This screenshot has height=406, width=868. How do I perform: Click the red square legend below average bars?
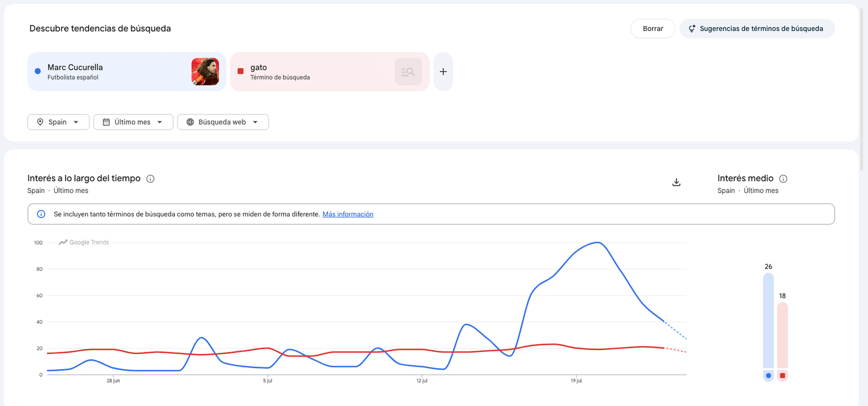pos(782,376)
